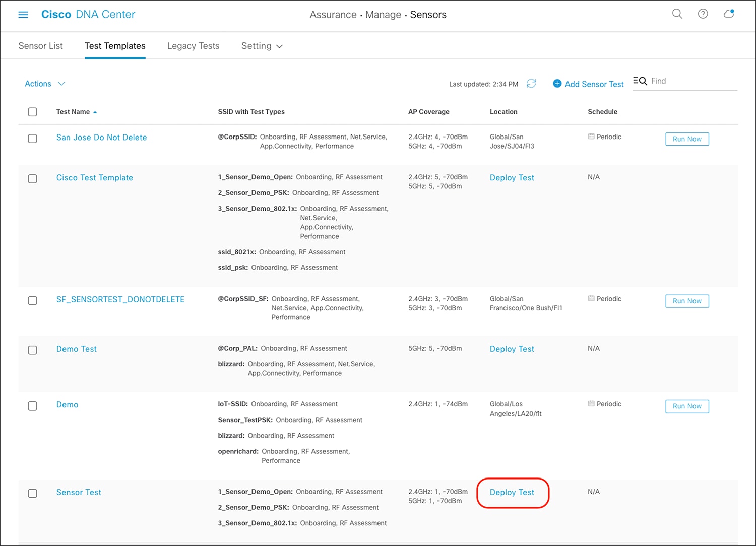Open SF_SENSORTEST_DONOTDELETE template
Viewport: 756px width, 546px height.
pos(120,299)
